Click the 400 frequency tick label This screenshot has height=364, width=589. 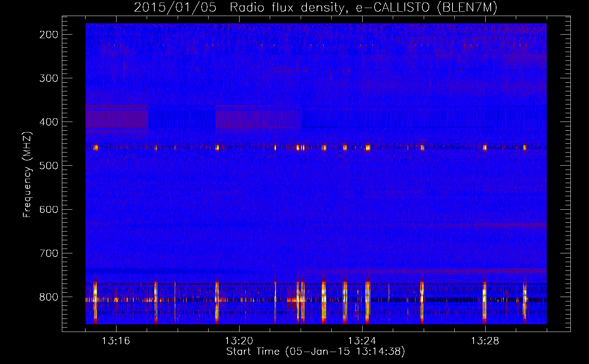(49, 122)
